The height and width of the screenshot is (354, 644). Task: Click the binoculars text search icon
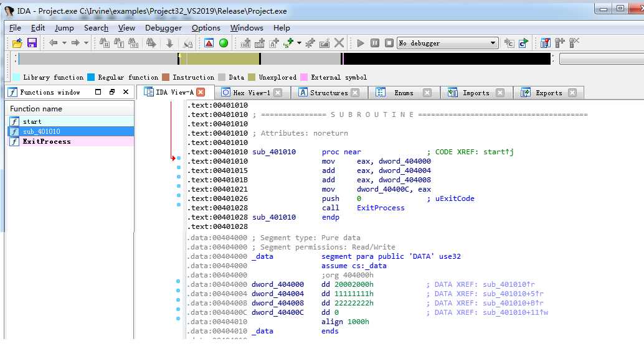coord(119,43)
